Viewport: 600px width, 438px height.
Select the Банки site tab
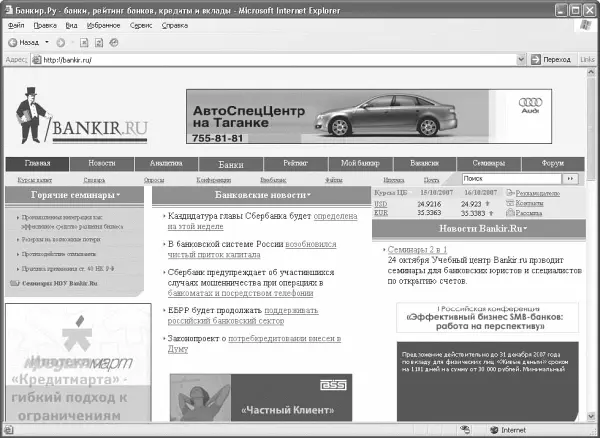coord(231,164)
